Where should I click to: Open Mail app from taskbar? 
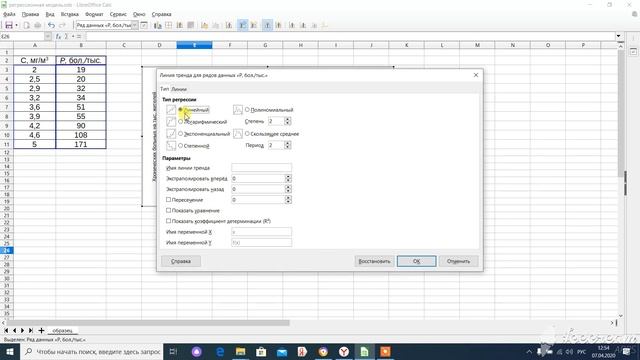pyautogui.click(x=282, y=351)
